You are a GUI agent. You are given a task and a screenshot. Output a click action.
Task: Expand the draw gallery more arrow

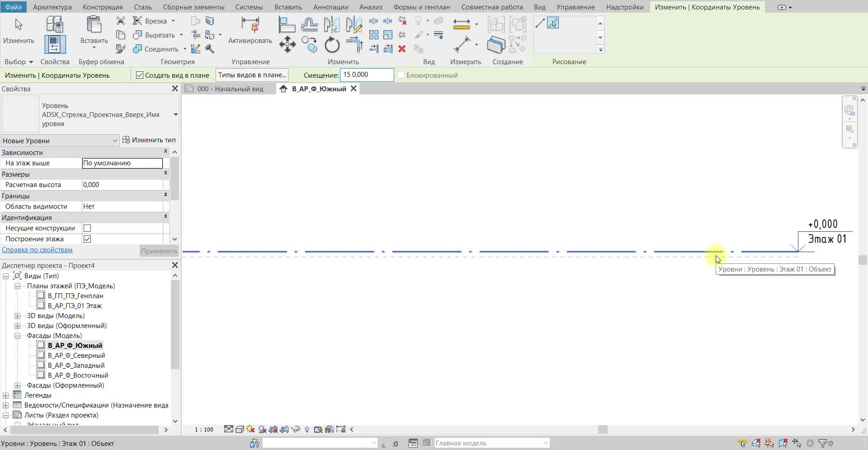click(600, 49)
